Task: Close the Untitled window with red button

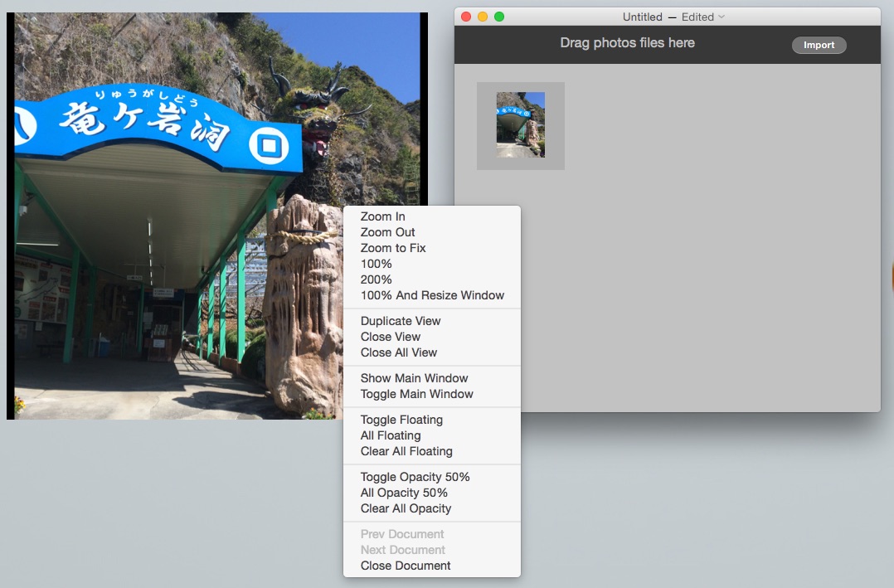Action: point(466,17)
